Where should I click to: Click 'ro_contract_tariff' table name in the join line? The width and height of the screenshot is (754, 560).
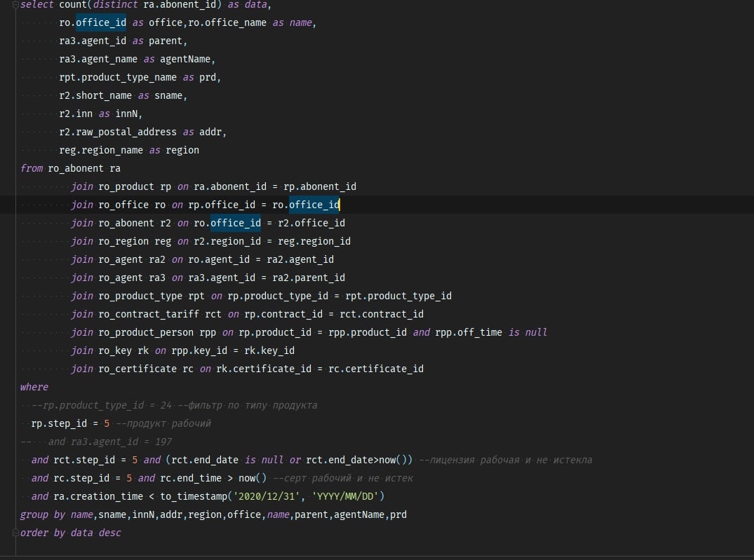[x=149, y=315]
